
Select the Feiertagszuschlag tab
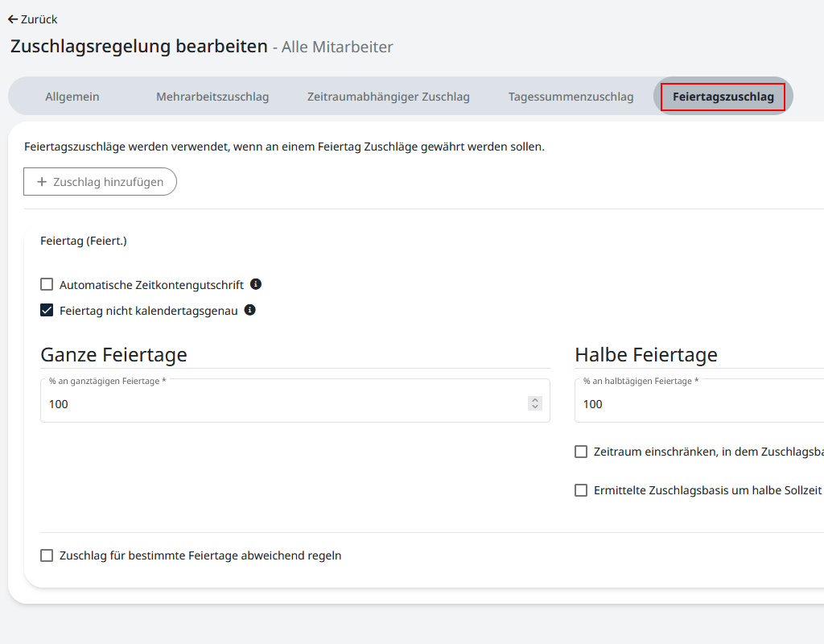coord(722,97)
